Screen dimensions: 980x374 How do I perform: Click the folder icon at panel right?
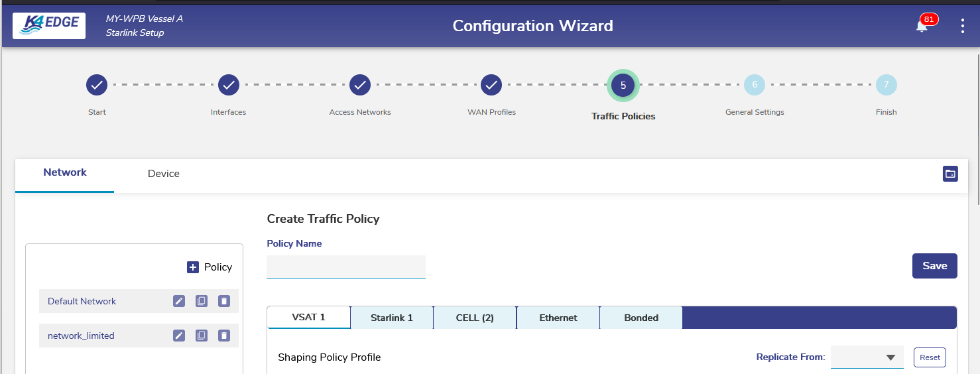[x=950, y=174]
